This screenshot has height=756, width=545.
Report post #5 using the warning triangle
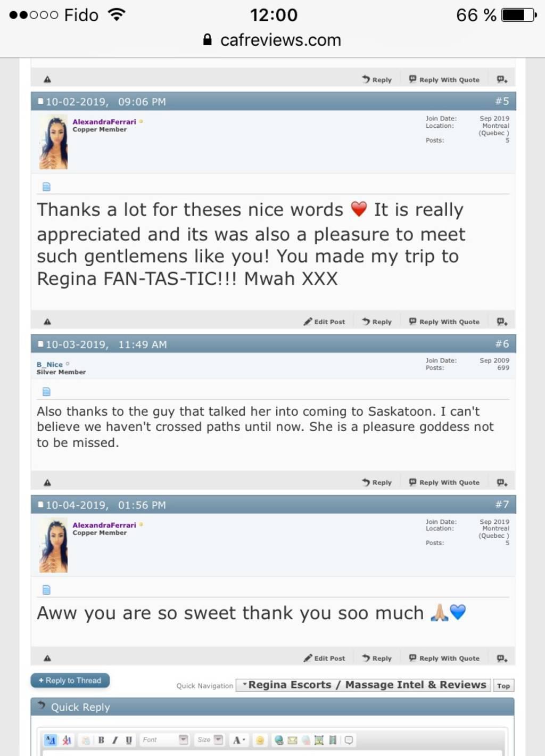[47, 322]
